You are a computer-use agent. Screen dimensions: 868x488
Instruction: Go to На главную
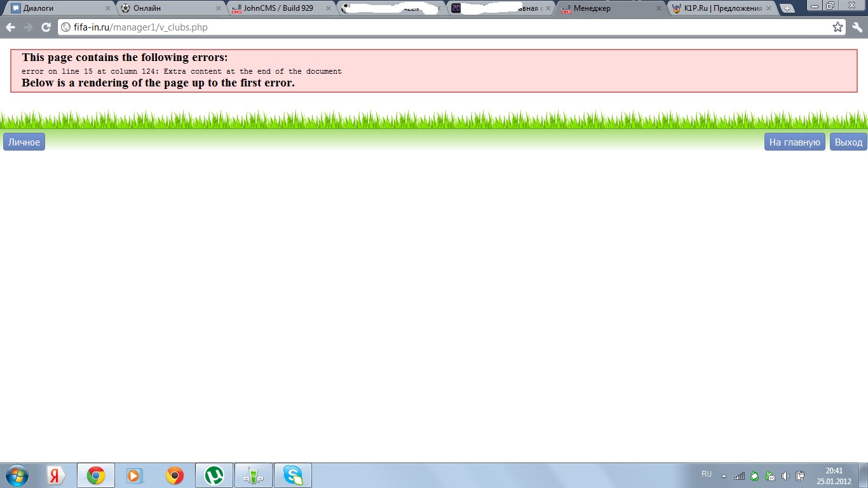pos(795,142)
